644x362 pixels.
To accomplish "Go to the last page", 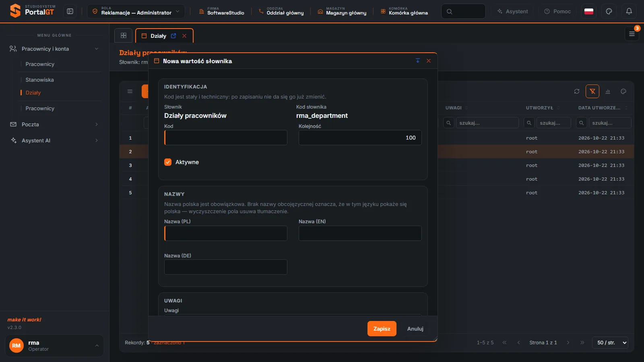I will point(582,343).
